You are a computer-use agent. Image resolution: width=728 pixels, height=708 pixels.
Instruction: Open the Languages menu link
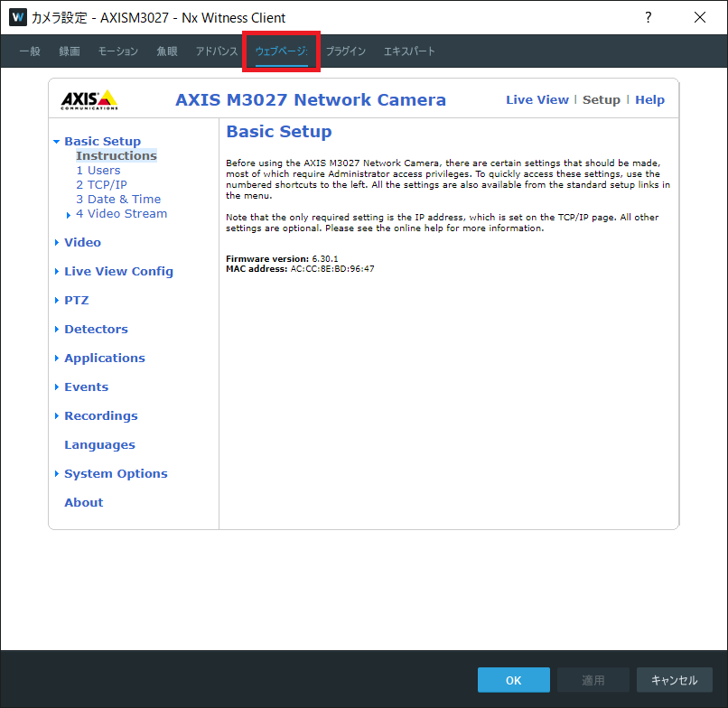coord(100,445)
